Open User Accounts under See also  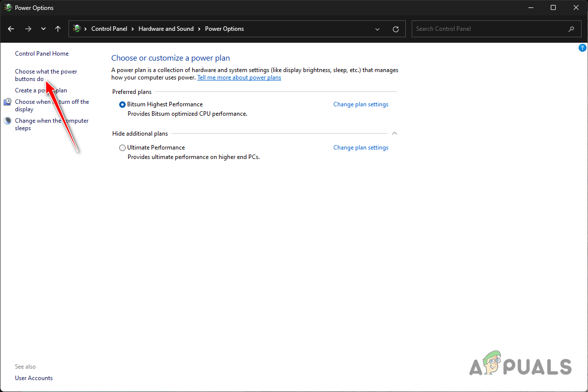[34, 378]
